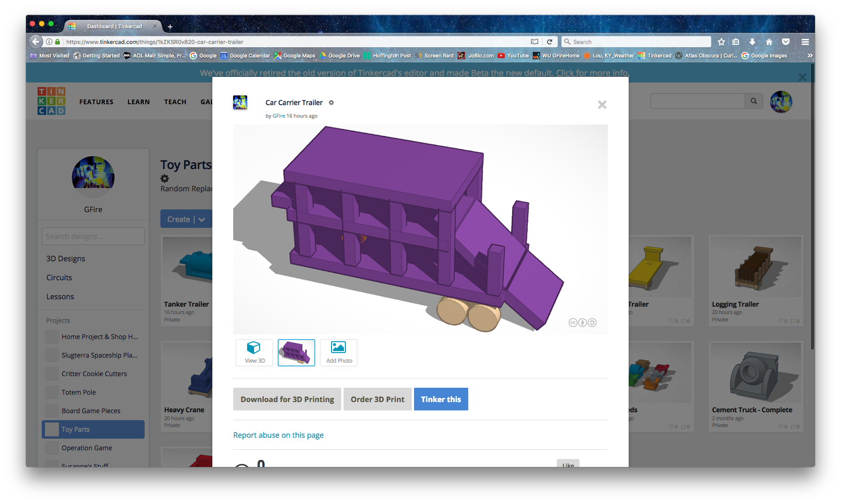Click the Tinkercad search magnifier button
Image resolution: width=841 pixels, height=504 pixels.
tap(754, 101)
